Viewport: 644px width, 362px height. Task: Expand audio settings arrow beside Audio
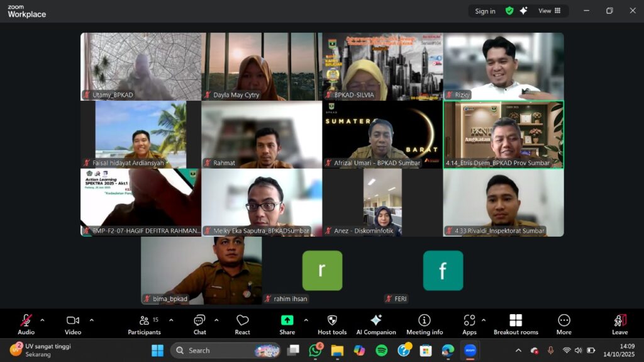(42, 320)
